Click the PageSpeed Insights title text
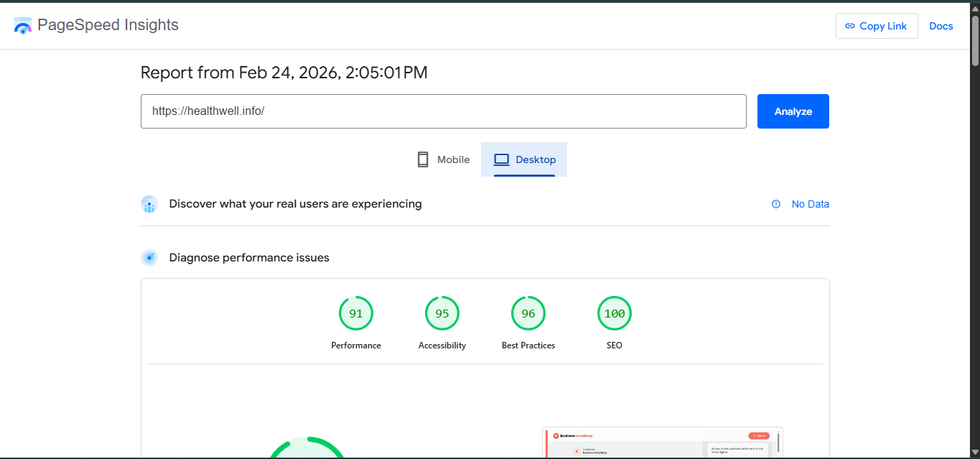The height and width of the screenshot is (459, 980). (x=108, y=25)
